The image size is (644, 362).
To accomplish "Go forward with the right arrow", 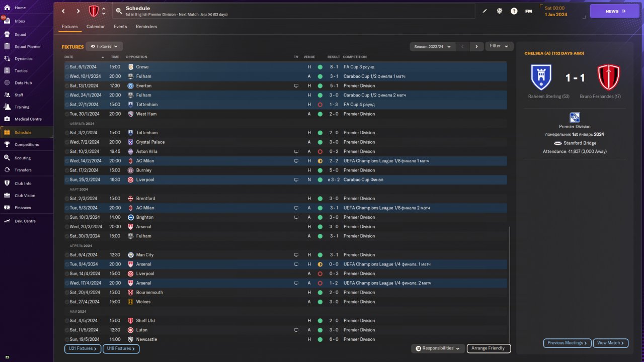I will pos(78,11).
